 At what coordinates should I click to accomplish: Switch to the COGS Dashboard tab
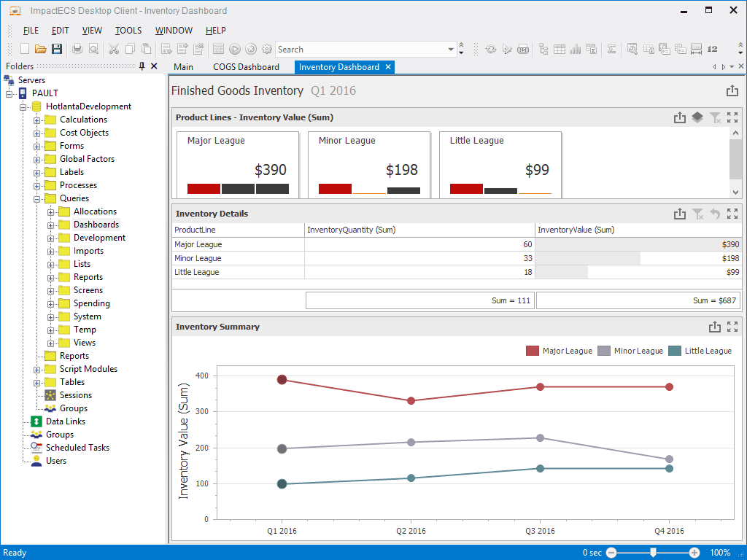click(246, 67)
